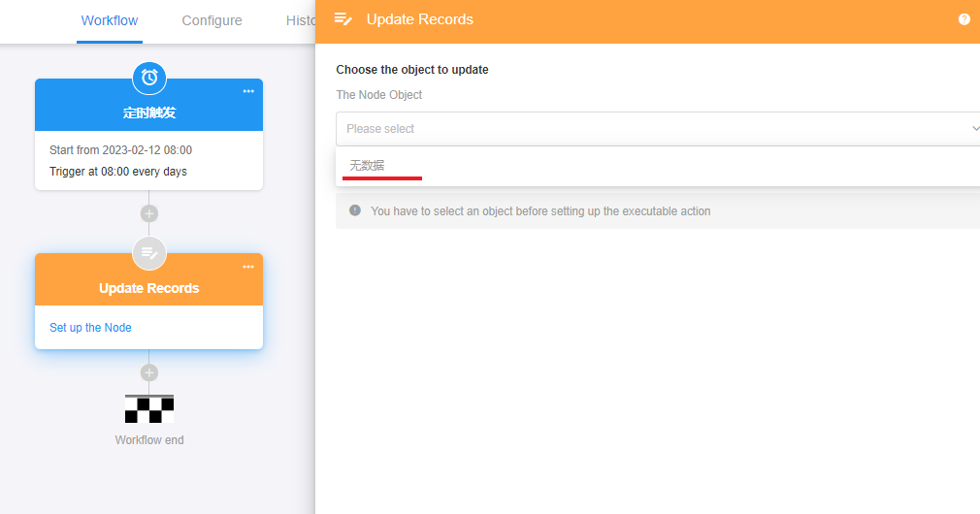Select the 无数据 entry in dropdown list
Screen dimensions: 980x514
368,166
